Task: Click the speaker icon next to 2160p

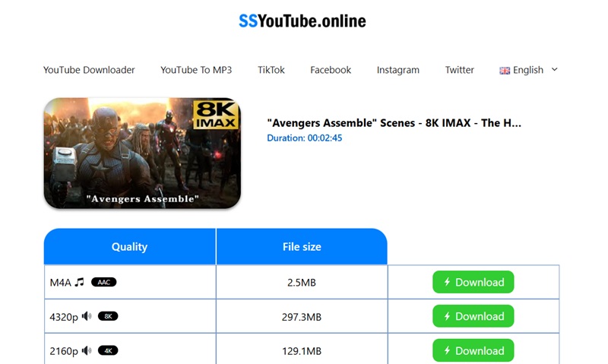Action: click(x=87, y=350)
